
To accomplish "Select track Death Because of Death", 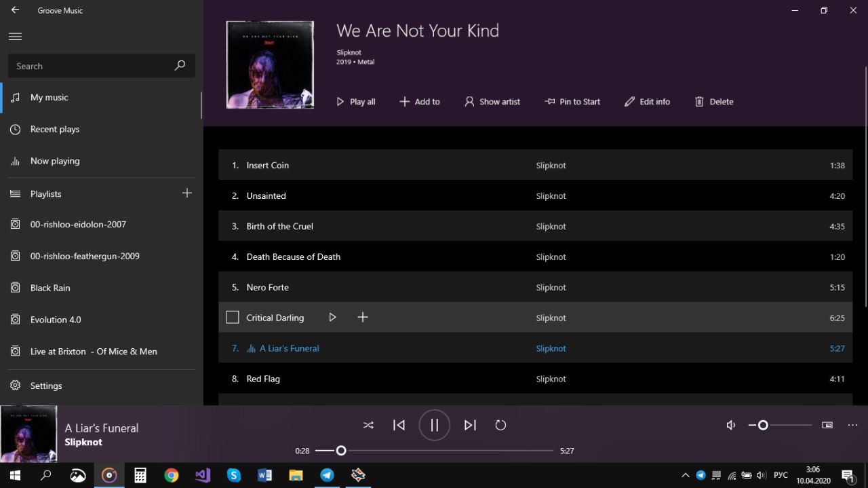I will point(535,257).
